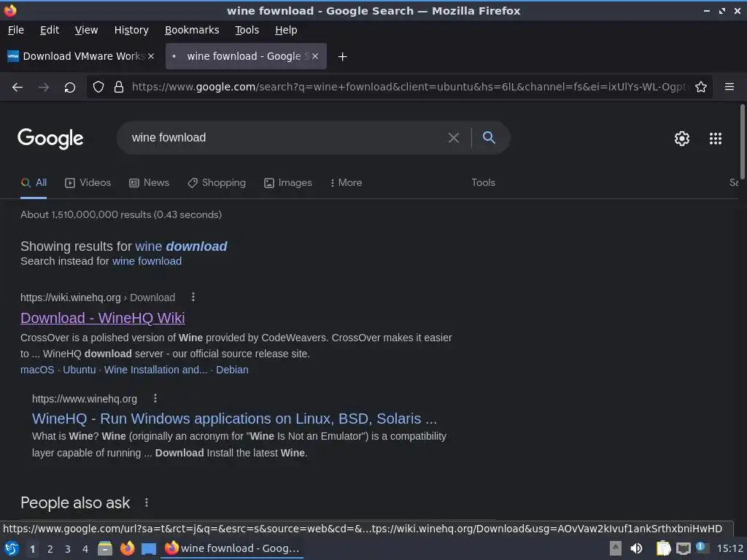This screenshot has height=560, width=747.
Task: Click the page vertical scrollbar
Action: tap(742, 142)
